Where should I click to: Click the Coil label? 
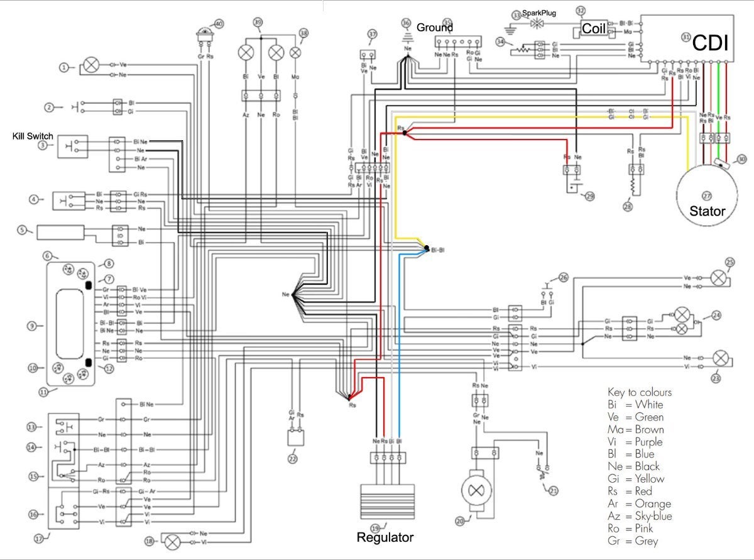(594, 29)
